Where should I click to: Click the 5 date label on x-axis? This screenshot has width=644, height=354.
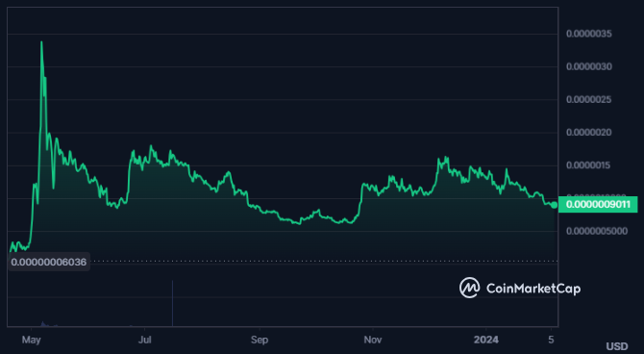tap(551, 340)
